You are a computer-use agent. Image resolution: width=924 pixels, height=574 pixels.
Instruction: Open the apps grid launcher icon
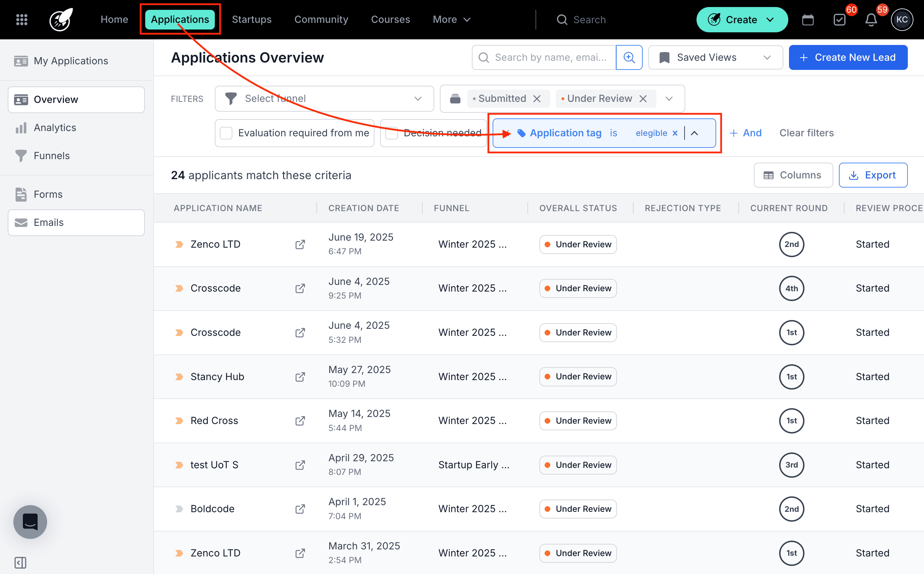[x=22, y=19]
